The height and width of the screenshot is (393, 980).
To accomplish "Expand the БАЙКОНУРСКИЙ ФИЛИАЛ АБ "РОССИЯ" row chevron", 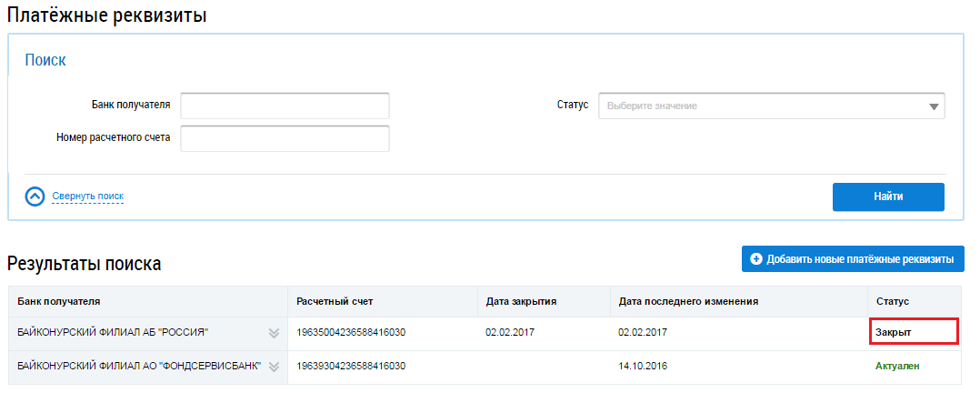I will click(x=274, y=333).
